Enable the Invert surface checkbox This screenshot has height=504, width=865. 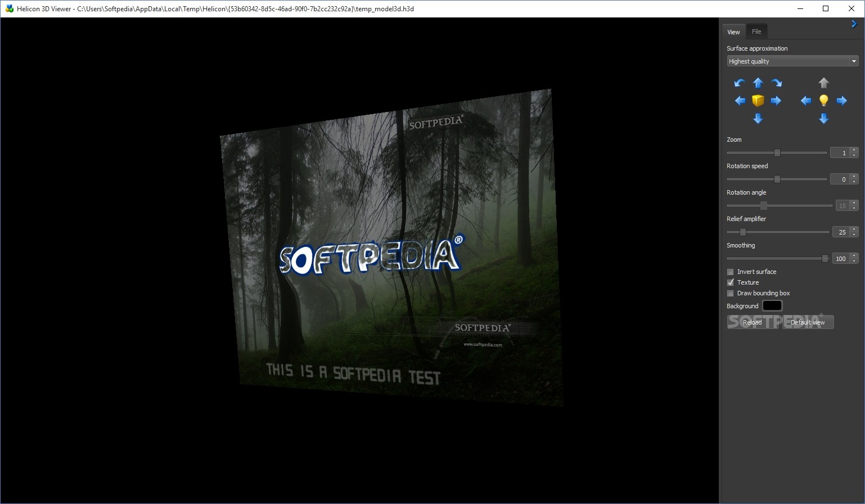[731, 272]
